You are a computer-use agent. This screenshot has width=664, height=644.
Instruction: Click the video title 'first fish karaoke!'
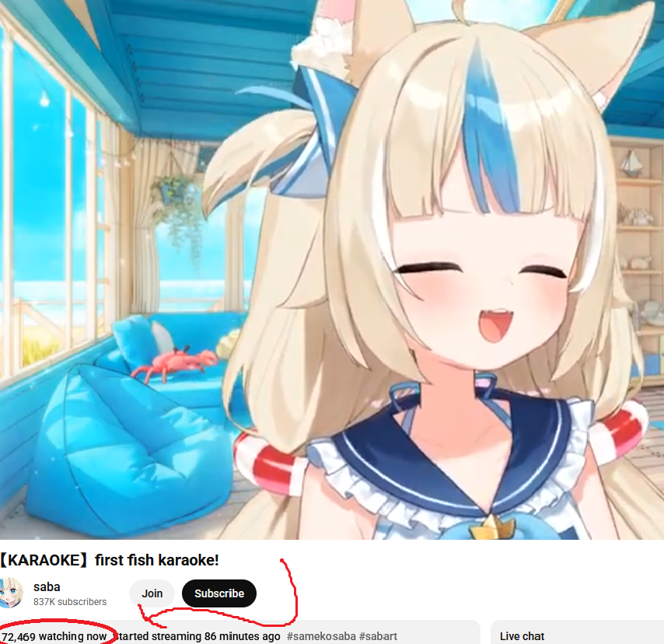pos(110,560)
